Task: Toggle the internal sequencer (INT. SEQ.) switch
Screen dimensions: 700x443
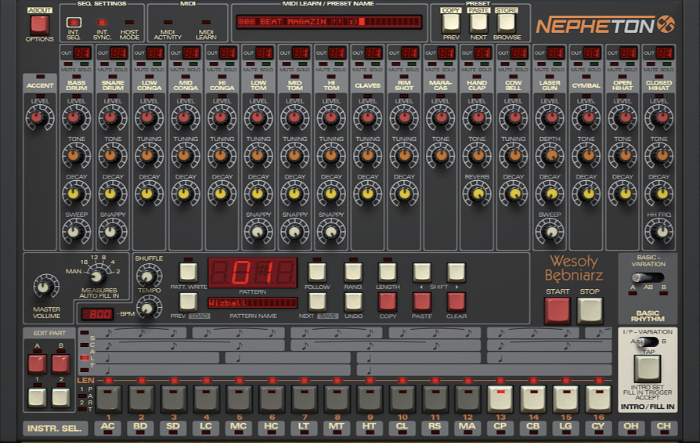Action: pyautogui.click(x=73, y=22)
